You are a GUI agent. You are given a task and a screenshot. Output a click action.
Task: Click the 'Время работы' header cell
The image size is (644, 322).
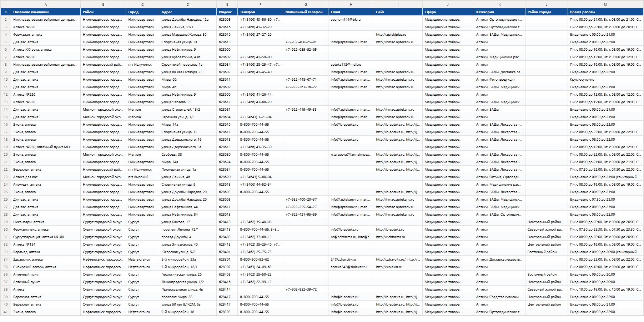[605, 12]
